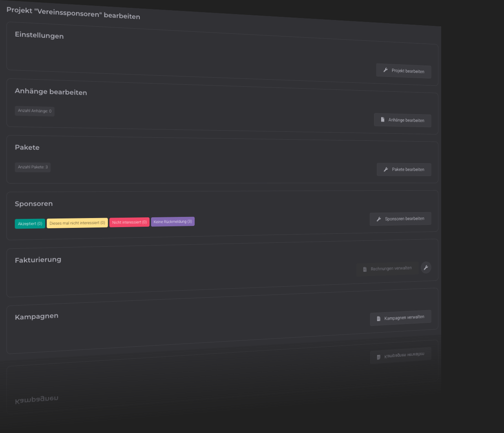This screenshot has height=433, width=504.
Task: Click the Einstellungen section heading
Action: pyautogui.click(x=39, y=35)
